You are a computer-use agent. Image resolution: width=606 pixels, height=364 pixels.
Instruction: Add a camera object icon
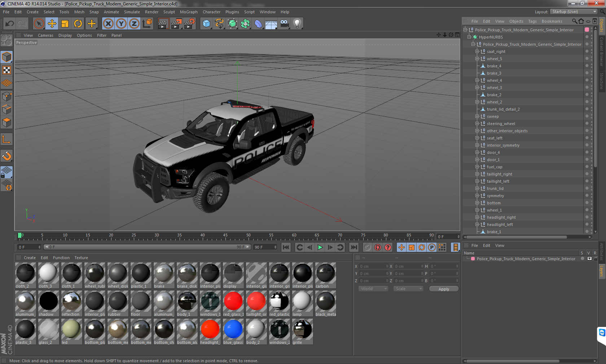point(284,24)
